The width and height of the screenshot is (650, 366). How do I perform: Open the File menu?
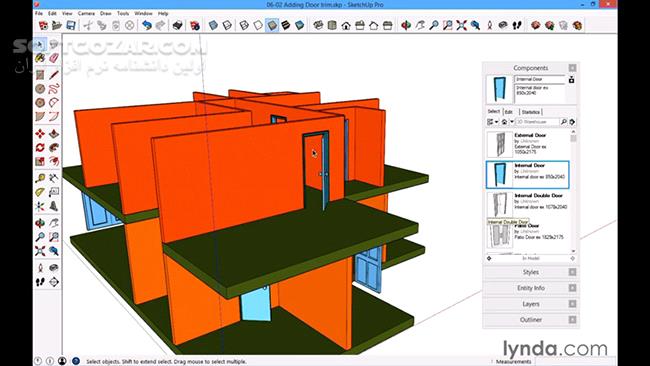click(39, 14)
